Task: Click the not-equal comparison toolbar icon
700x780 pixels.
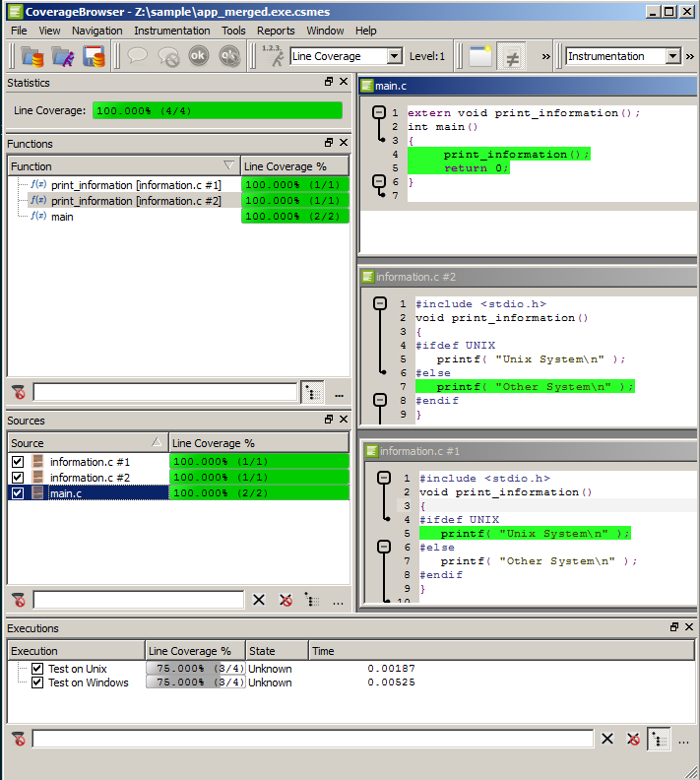Action: [511, 56]
